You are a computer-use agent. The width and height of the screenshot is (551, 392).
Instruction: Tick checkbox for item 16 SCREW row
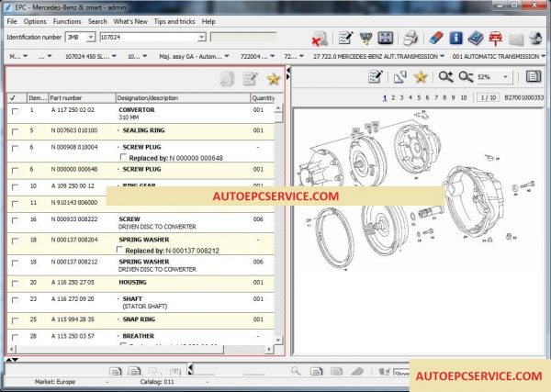pos(15,220)
